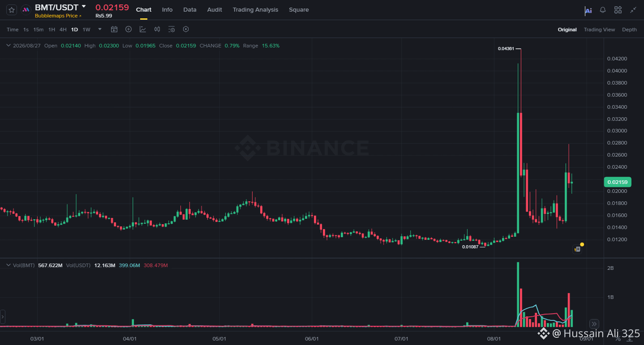Select the 1s interval
The image size is (644, 345).
(x=26, y=30)
